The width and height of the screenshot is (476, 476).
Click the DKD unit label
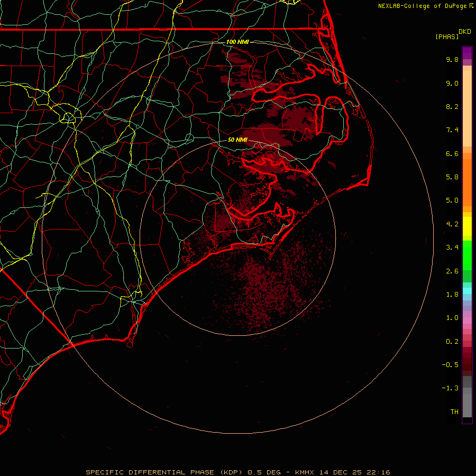(464, 31)
